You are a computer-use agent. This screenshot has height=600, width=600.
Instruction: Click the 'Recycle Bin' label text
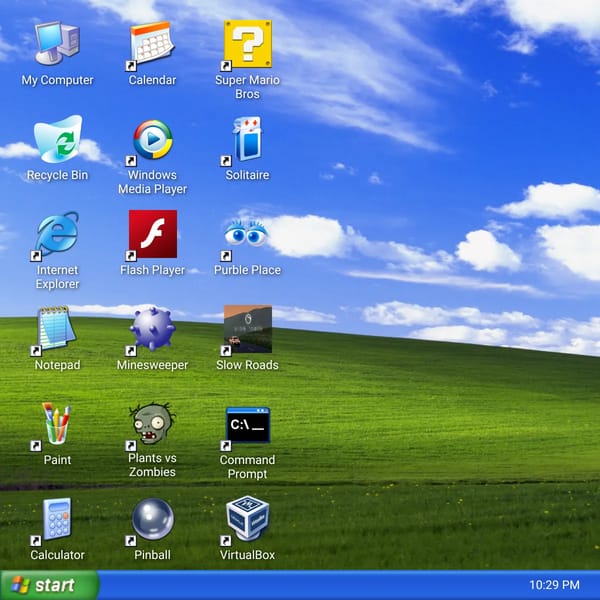(57, 175)
